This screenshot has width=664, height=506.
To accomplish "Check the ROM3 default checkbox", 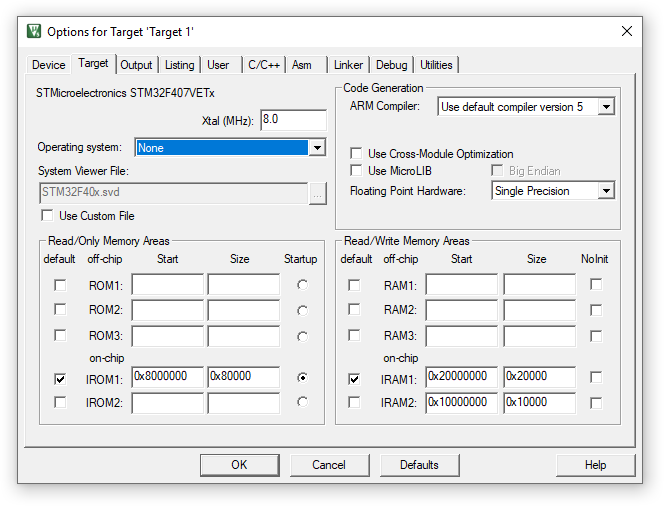I will (x=60, y=335).
